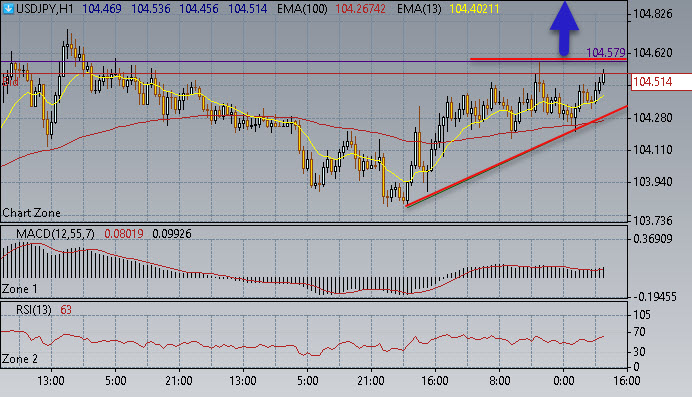
Task: Click the 104.620 price axis label
Action: coord(653,53)
